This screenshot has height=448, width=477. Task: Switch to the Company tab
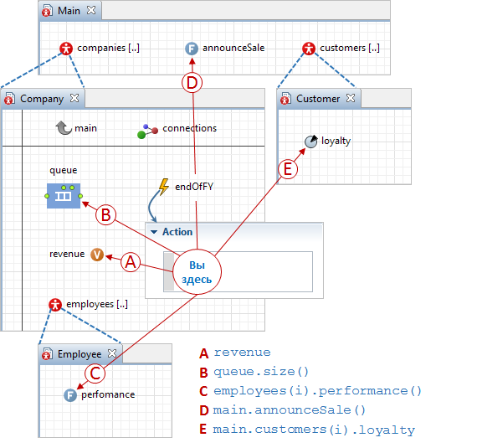(42, 99)
